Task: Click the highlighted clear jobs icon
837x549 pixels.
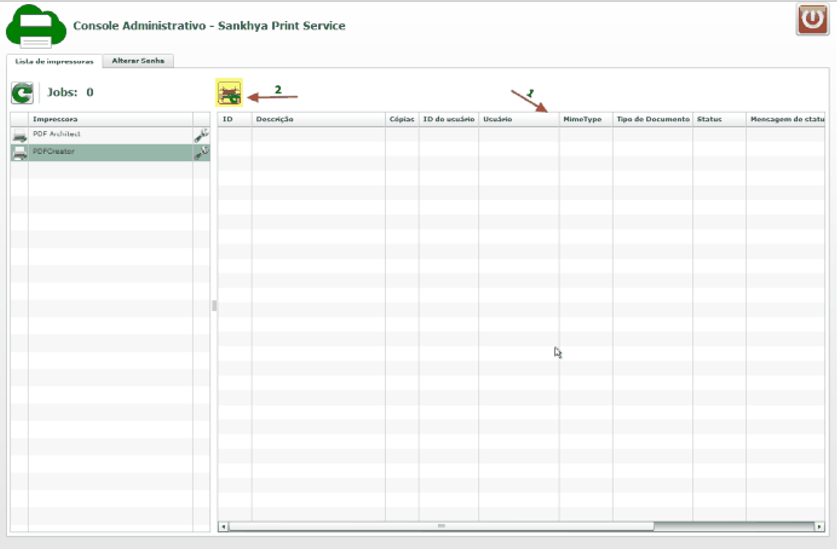Action: (x=229, y=92)
